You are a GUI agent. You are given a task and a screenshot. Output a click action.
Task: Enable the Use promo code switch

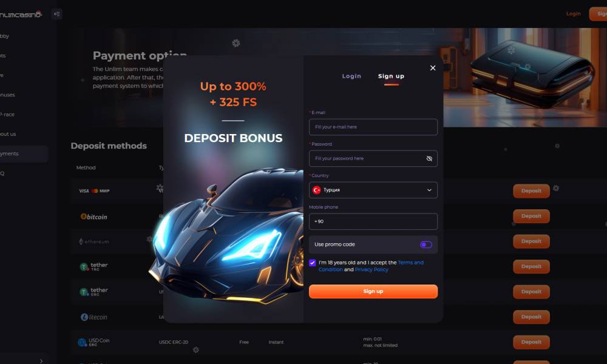426,244
